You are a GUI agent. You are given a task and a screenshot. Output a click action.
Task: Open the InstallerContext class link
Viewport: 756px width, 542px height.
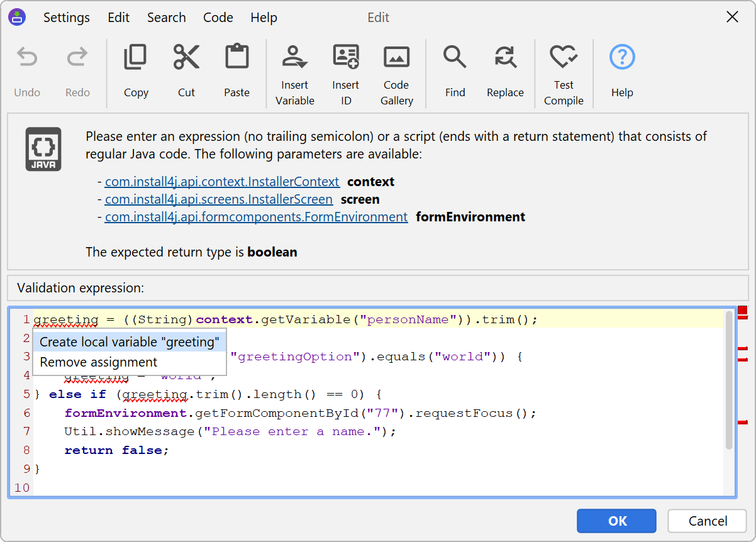pos(222,182)
